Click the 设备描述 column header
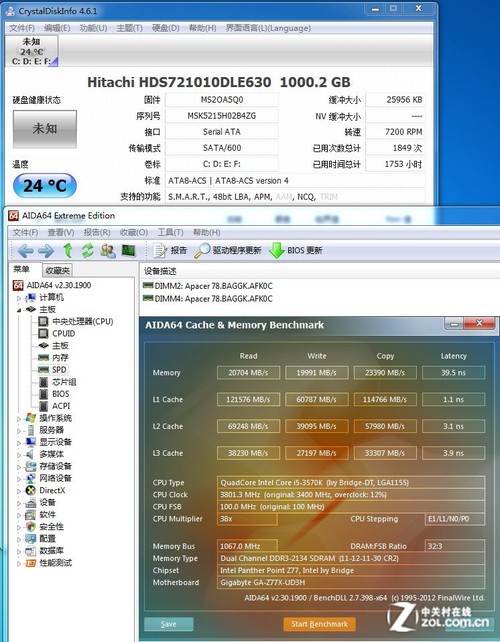The width and height of the screenshot is (500, 642). point(160,271)
